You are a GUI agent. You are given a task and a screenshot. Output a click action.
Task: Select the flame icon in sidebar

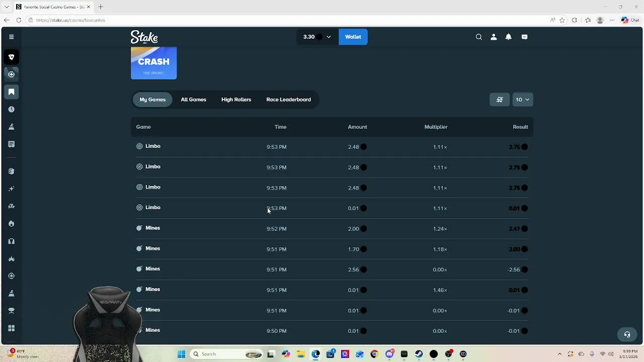coord(11,224)
